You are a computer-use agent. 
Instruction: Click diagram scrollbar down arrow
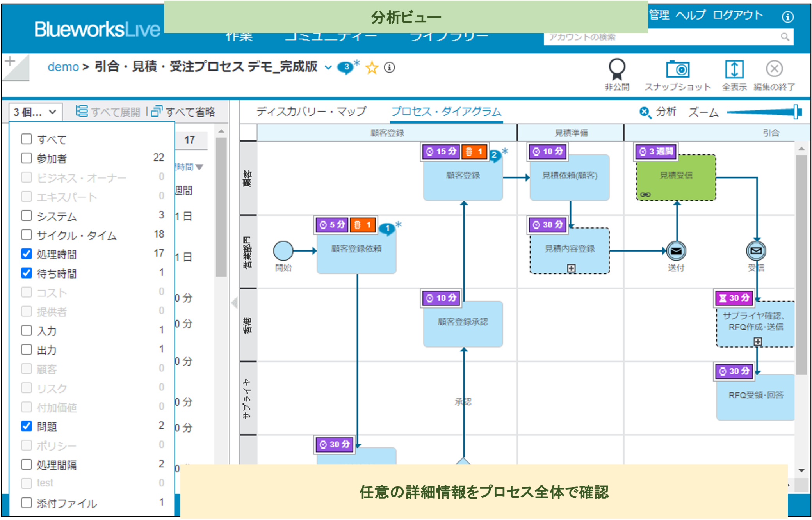coord(801,470)
